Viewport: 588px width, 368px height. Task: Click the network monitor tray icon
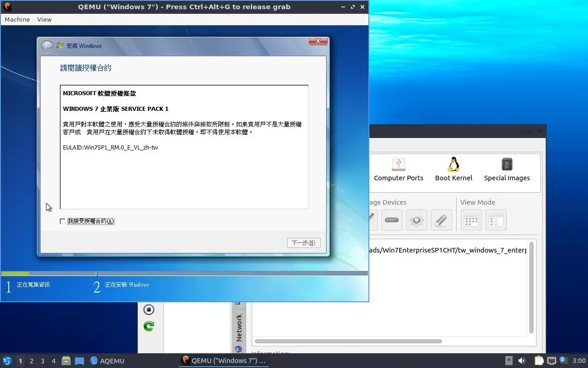551,361
